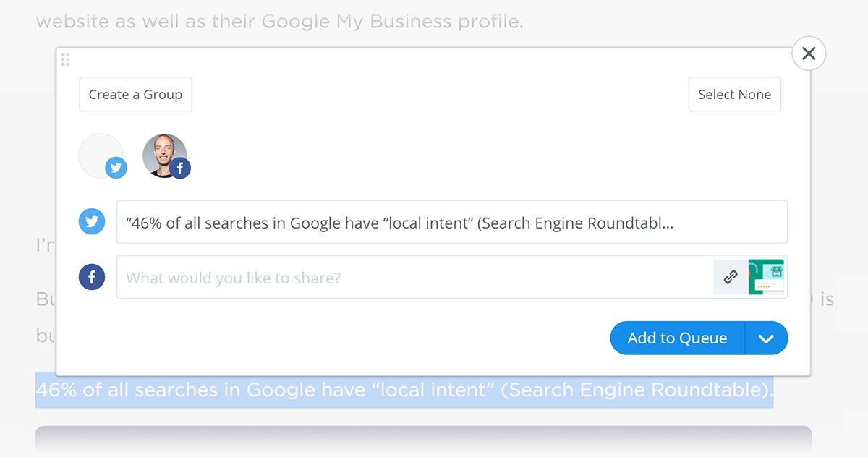Click the Select None button

(734, 95)
